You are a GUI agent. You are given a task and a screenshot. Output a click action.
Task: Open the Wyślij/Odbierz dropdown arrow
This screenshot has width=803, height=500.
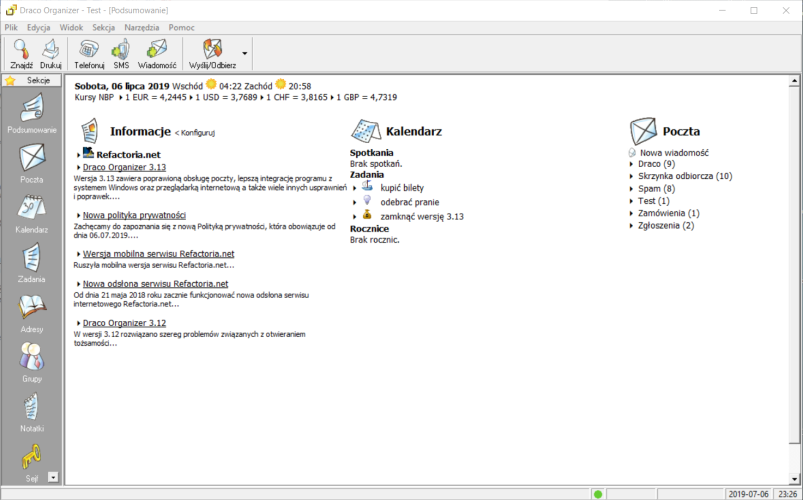(x=244, y=53)
